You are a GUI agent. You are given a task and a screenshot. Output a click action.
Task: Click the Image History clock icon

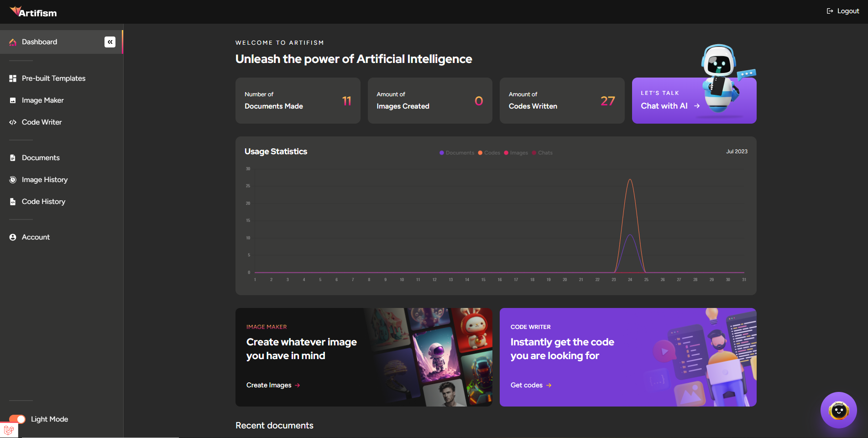13,180
